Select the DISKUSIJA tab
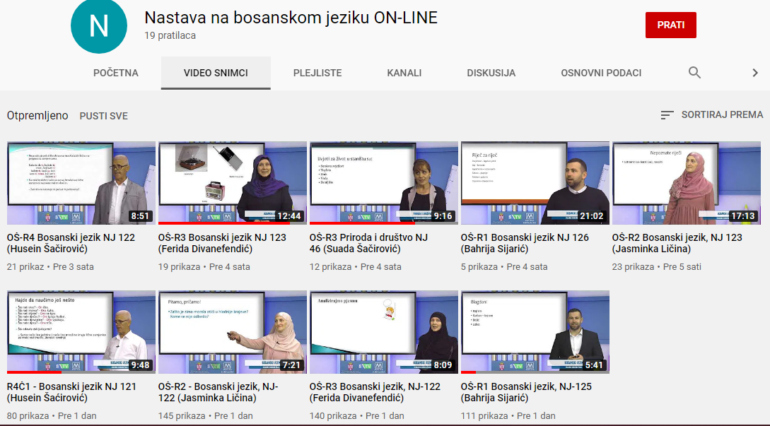 491,73
